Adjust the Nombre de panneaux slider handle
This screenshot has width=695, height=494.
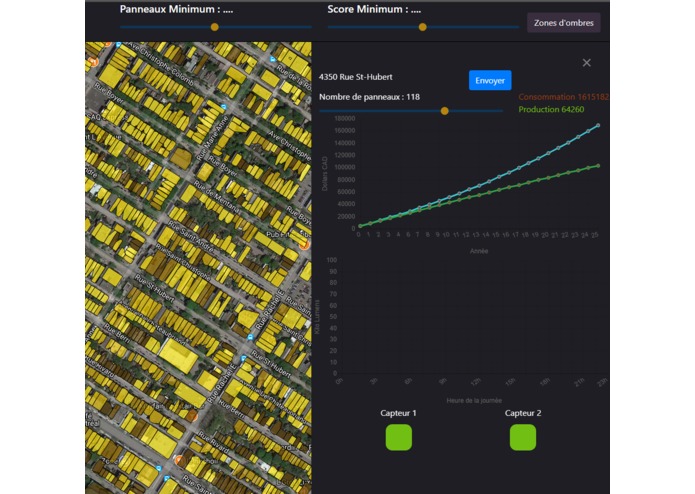(x=445, y=111)
